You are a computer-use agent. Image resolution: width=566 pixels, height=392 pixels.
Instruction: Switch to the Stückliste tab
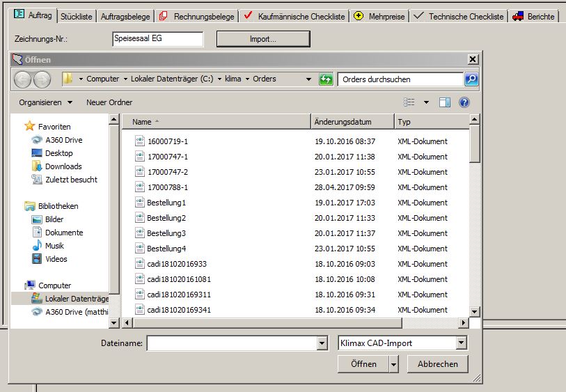click(77, 16)
